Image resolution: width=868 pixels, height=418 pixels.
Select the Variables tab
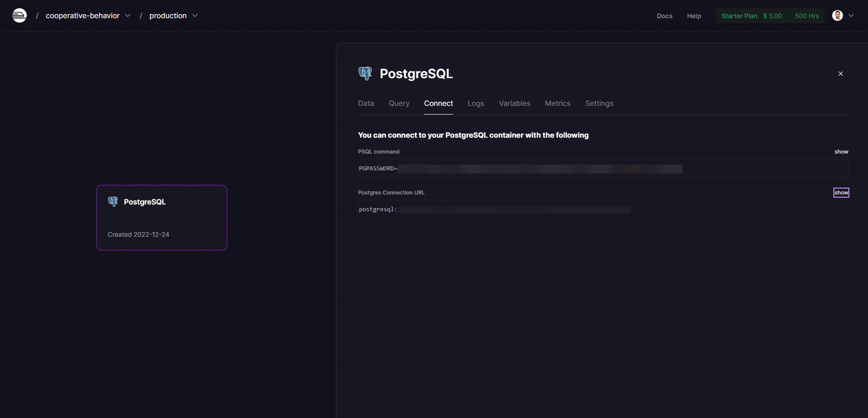point(514,103)
